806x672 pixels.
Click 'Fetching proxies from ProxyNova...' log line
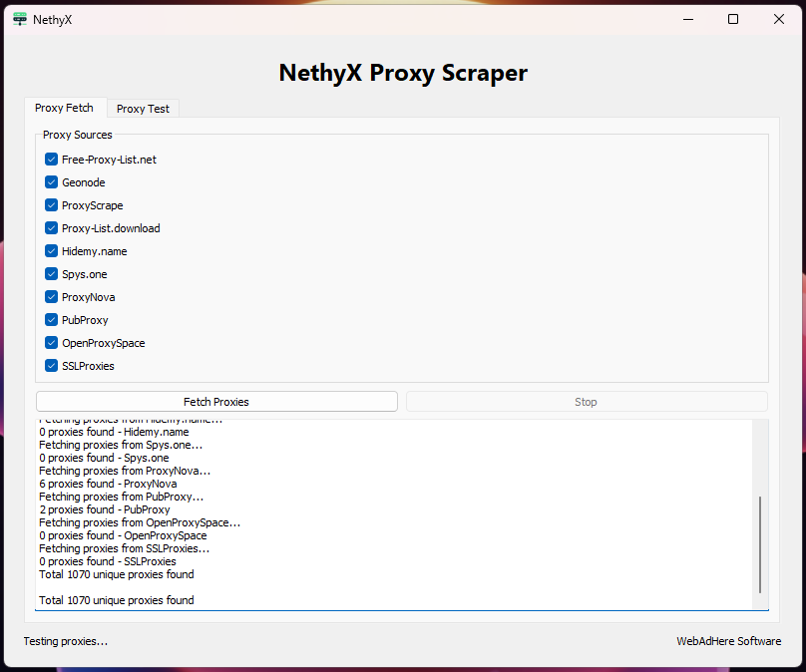tap(125, 472)
